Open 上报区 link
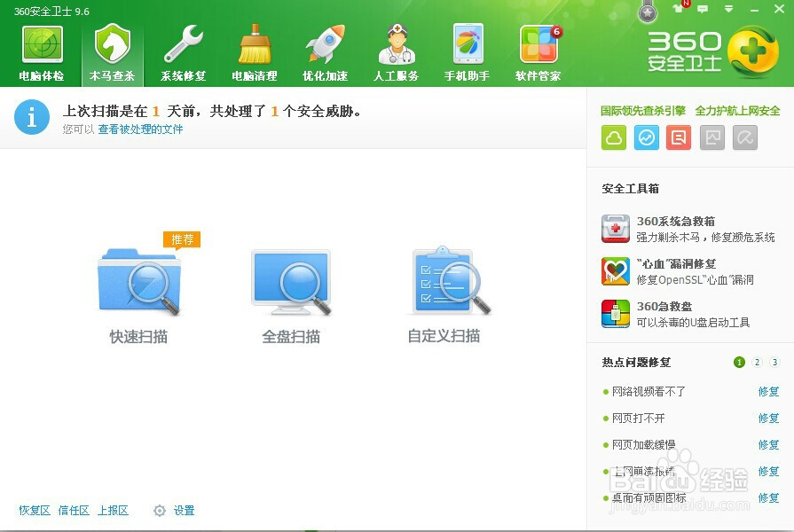 (113, 510)
